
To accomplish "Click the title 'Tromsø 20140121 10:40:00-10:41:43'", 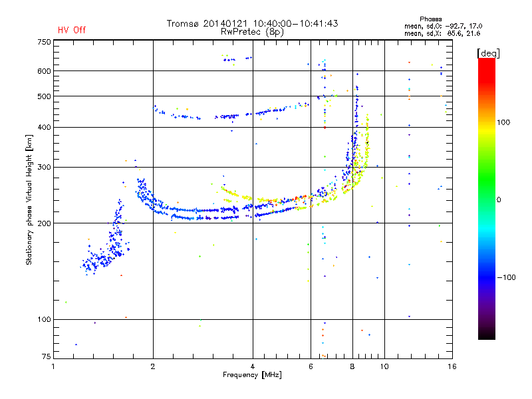I will click(x=252, y=23).
